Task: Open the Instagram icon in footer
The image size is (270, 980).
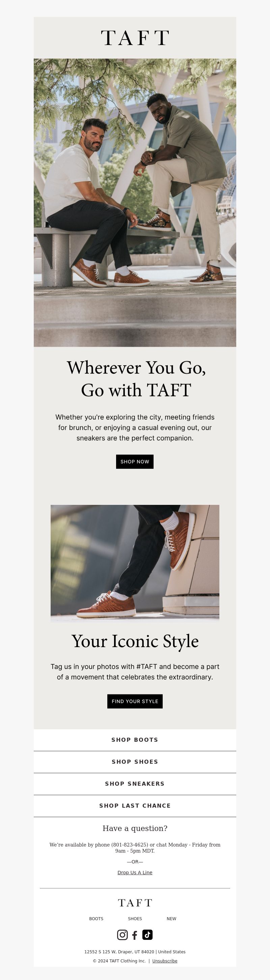Action: coord(122,935)
